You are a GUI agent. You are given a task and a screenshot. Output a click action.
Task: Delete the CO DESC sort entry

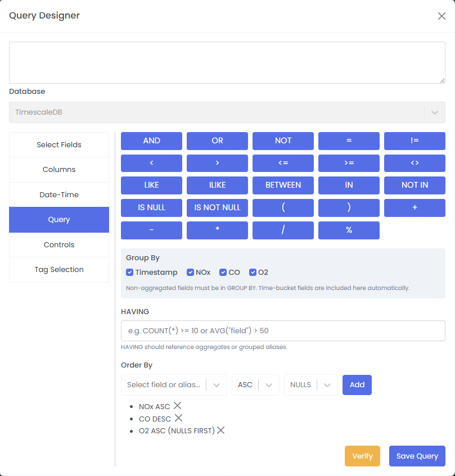(179, 418)
